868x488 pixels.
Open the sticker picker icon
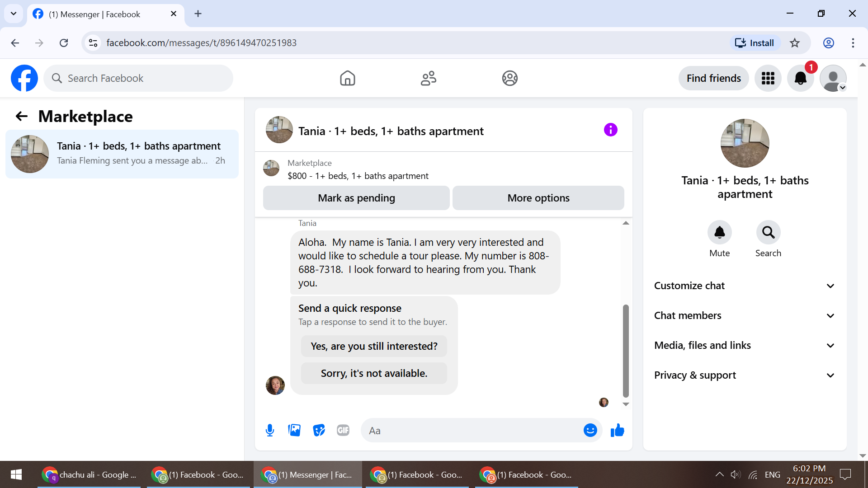tap(319, 430)
